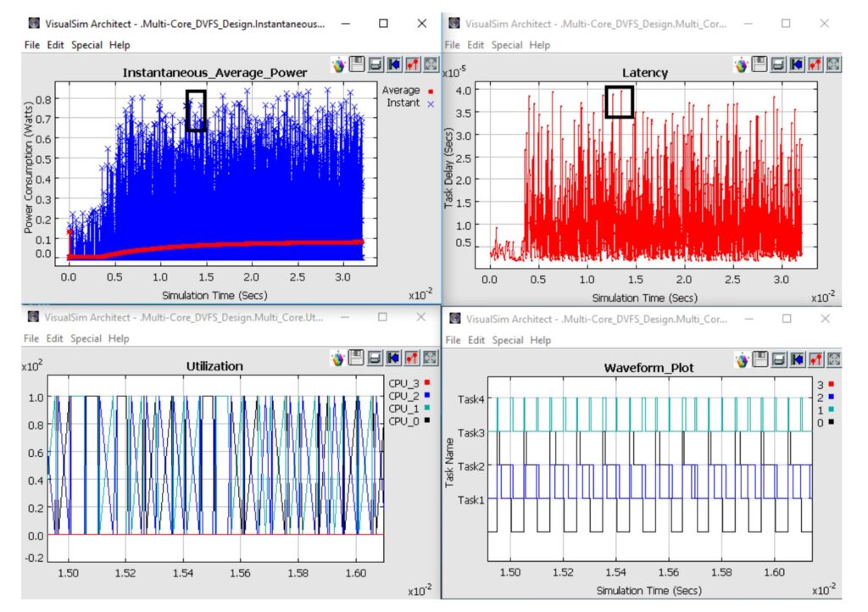The height and width of the screenshot is (612, 868).
Task: Open Help menu in Instantaneous_Average_Power window
Action: 120,45
